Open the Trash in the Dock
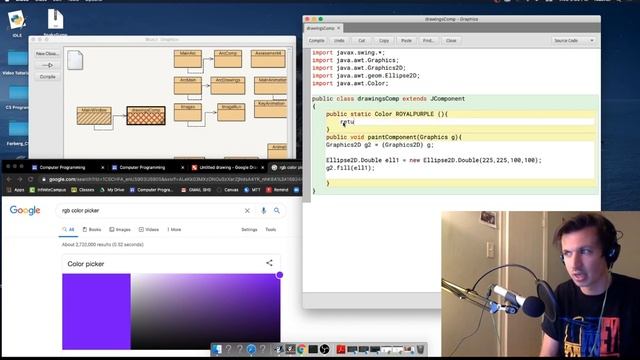Viewport: 640px width, 360px height. pos(420,349)
